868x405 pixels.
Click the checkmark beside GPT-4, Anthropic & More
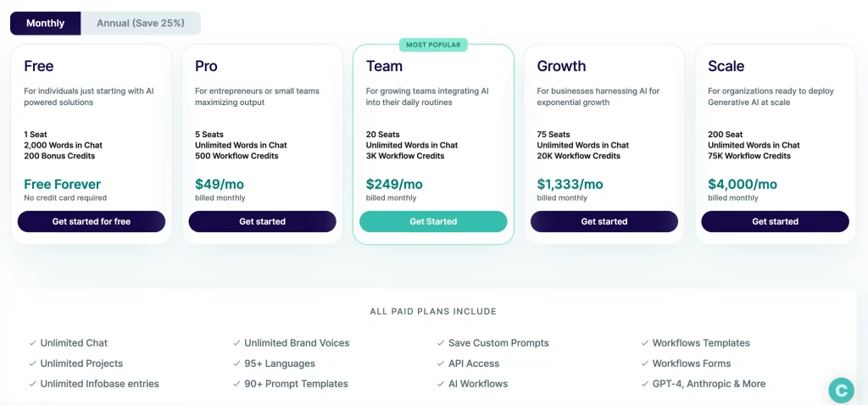click(x=645, y=384)
